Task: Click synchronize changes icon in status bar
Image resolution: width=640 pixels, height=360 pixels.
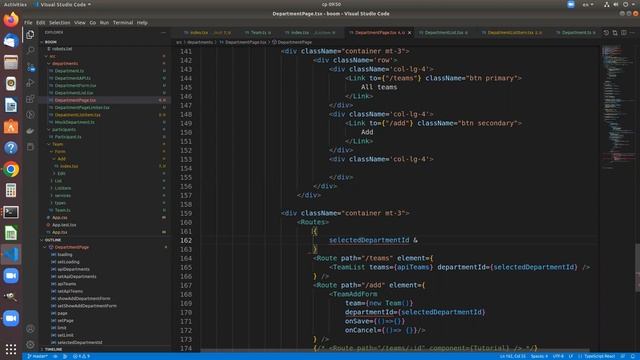Action: pos(55,356)
